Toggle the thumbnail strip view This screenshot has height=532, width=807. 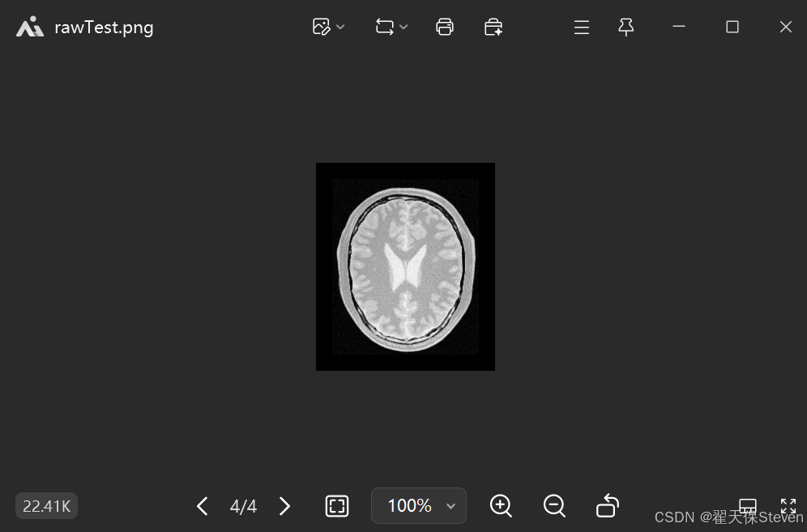[x=748, y=506]
